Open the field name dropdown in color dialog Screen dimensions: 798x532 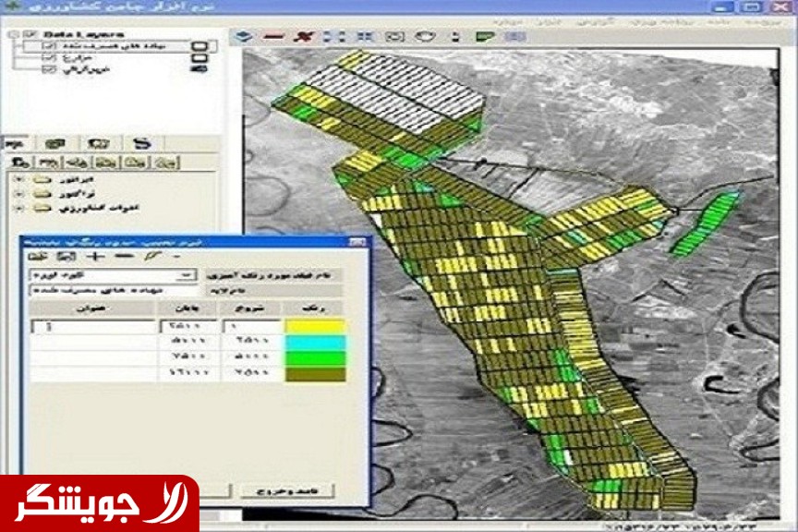(187, 275)
